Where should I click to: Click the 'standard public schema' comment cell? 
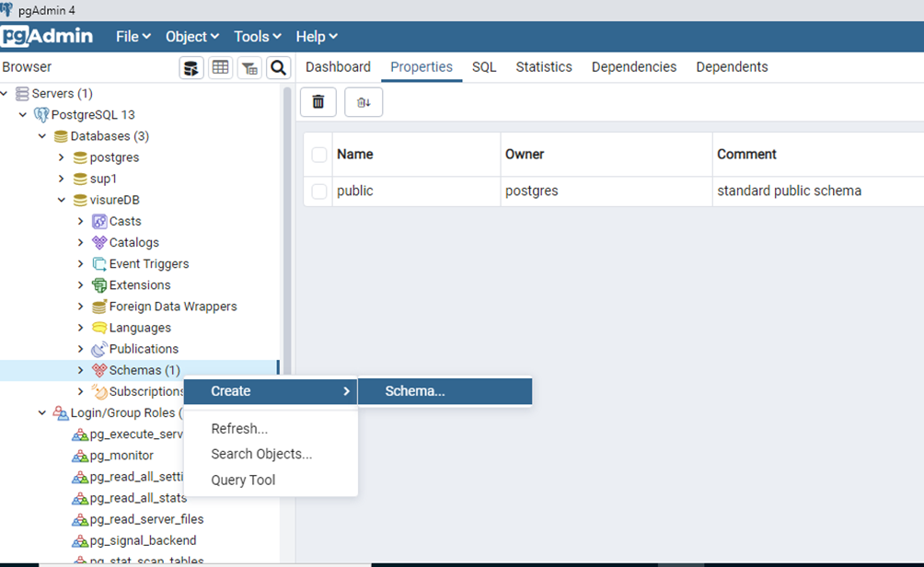coord(818,191)
